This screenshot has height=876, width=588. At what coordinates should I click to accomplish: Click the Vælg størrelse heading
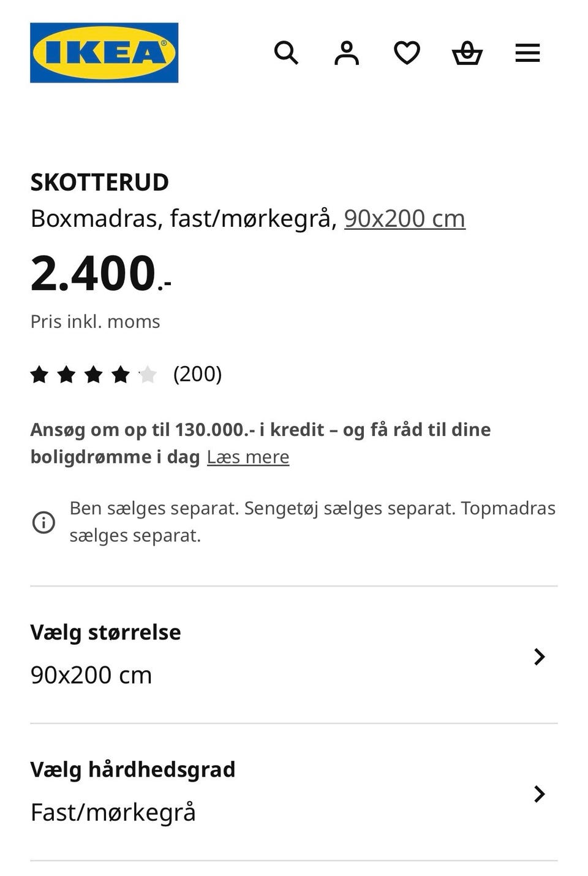pos(105,632)
